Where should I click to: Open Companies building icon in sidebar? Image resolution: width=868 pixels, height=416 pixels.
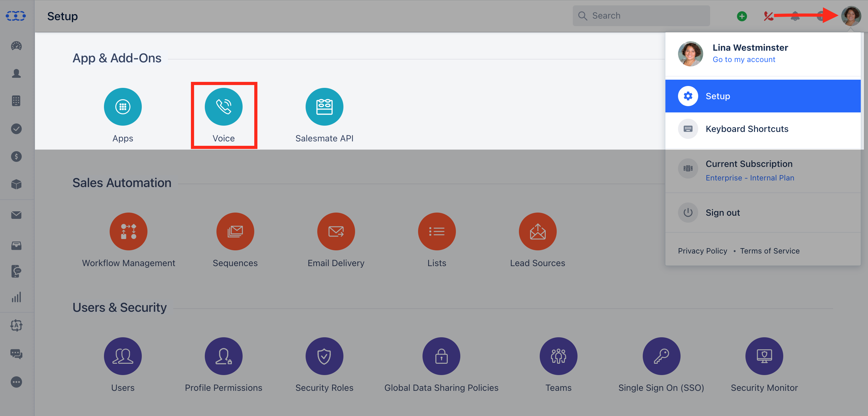tap(16, 101)
